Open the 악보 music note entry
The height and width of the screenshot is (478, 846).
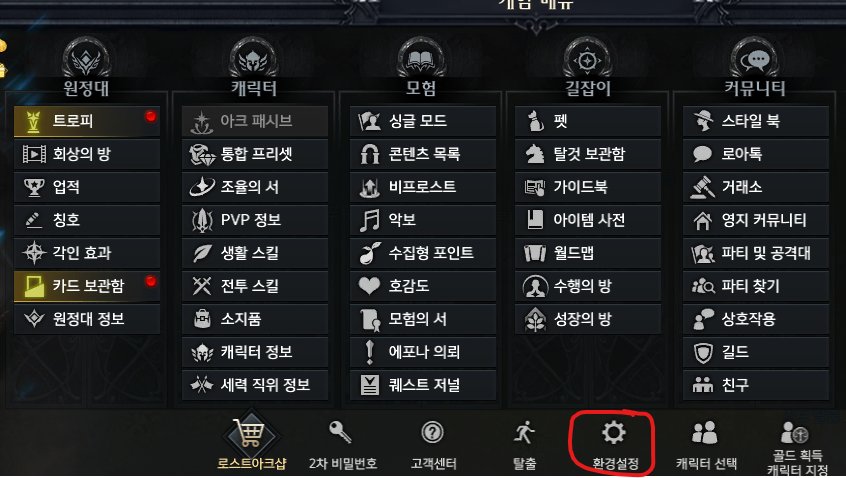click(422, 220)
